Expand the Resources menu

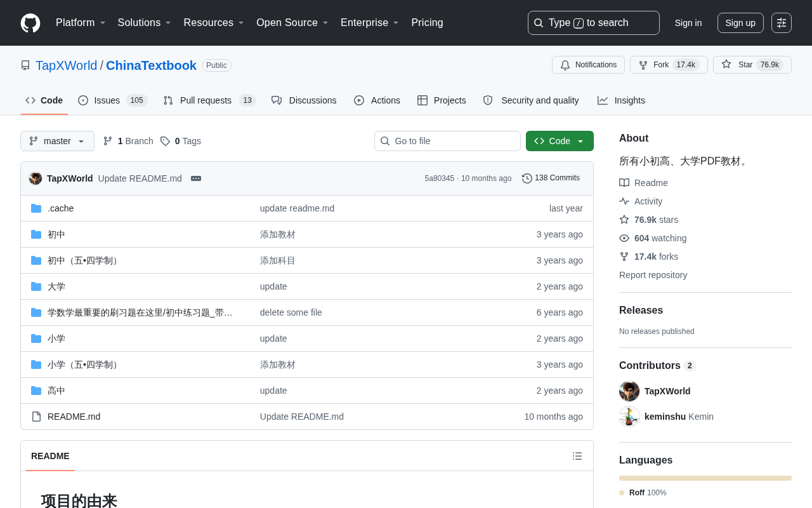(x=214, y=23)
